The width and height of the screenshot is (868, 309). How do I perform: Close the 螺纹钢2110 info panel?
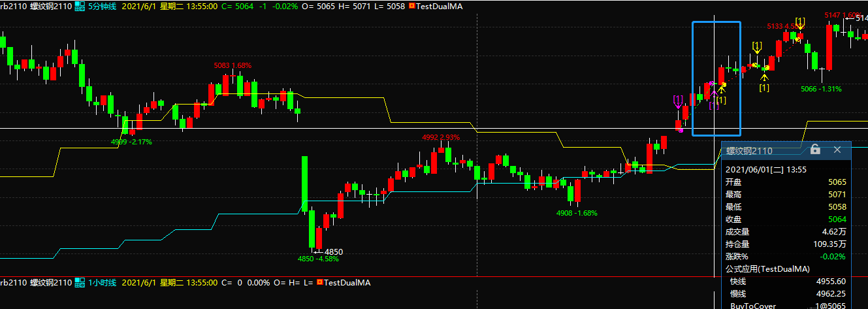pyautogui.click(x=837, y=150)
